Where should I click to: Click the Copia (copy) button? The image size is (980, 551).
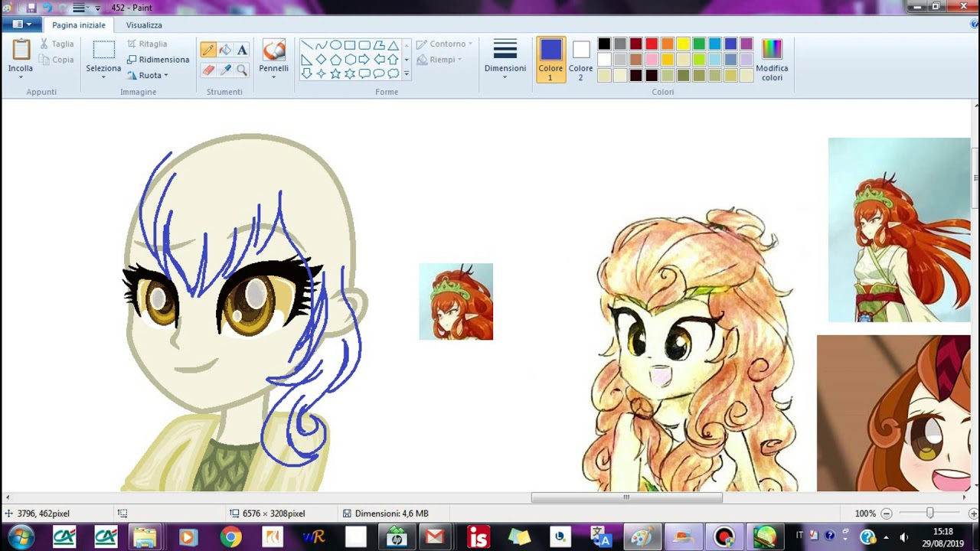coord(57,60)
